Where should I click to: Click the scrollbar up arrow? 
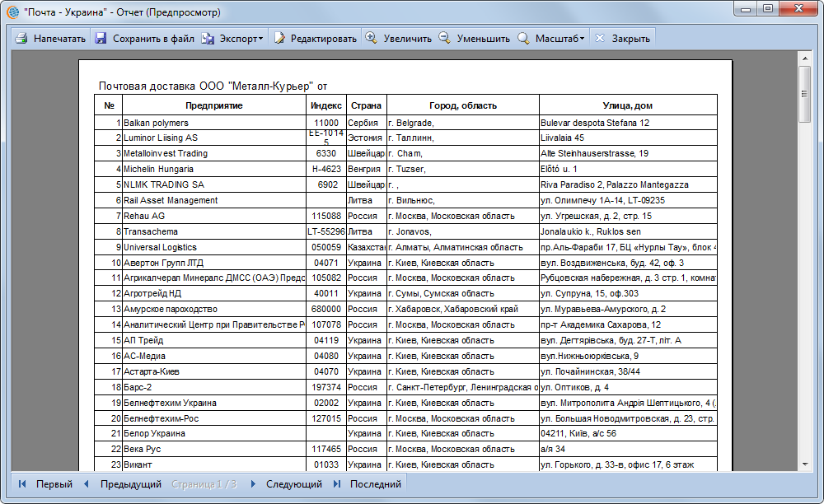804,58
